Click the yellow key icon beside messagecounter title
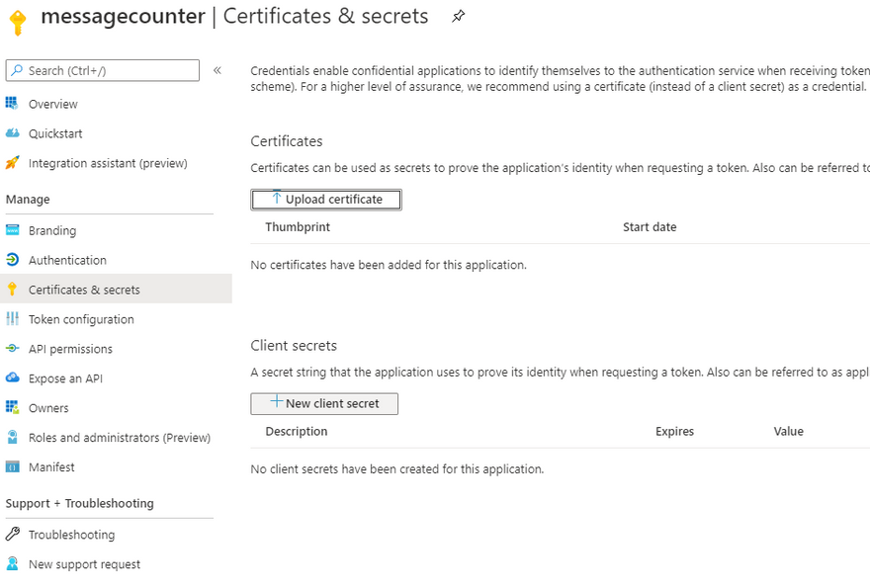This screenshot has width=870, height=588. click(18, 23)
